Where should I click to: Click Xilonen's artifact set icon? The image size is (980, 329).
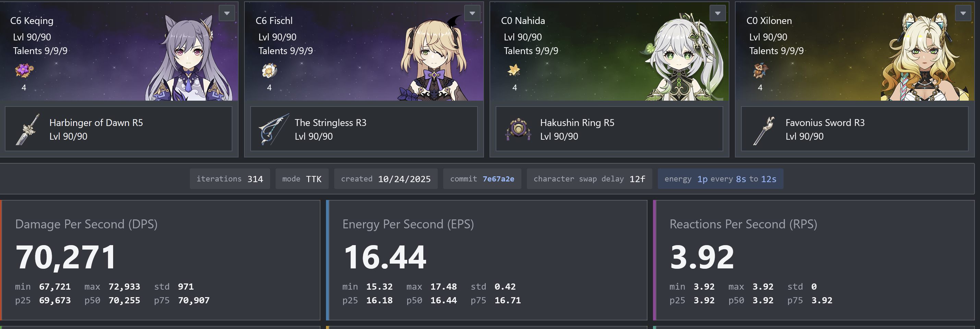coord(760,71)
